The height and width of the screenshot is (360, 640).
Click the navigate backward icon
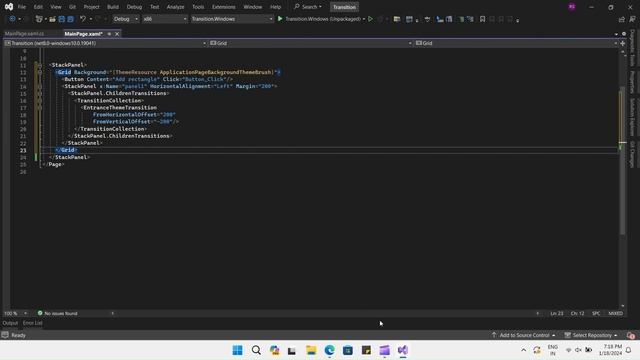12,19
